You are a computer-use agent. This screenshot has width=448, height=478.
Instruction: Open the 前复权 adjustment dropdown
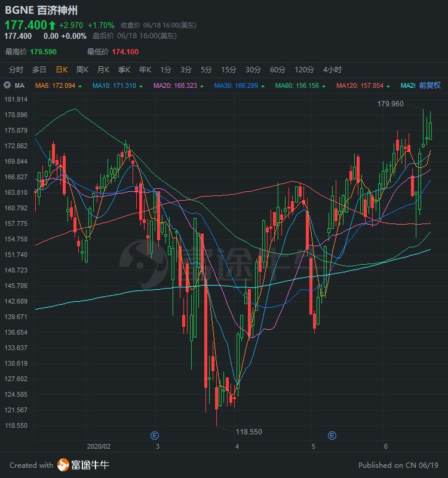click(x=429, y=85)
